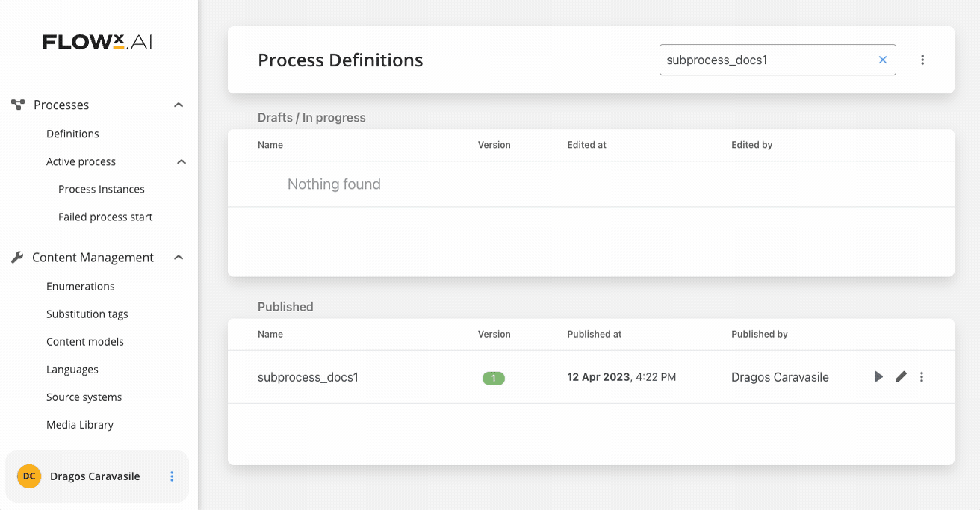Select the Active process menu item

point(81,161)
